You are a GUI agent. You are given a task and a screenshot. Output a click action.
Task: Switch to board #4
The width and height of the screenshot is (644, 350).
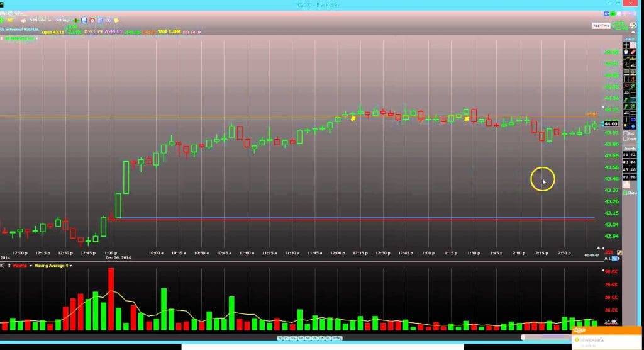tap(633, 162)
